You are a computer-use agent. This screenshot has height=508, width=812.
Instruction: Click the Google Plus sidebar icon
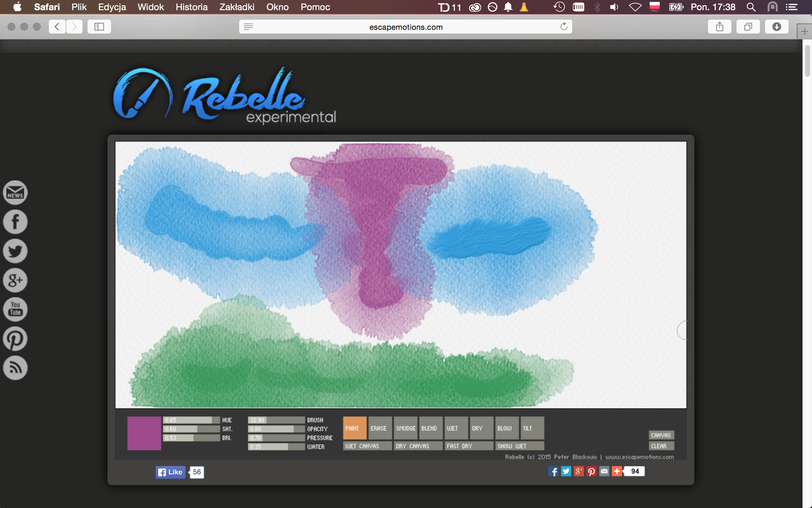tap(15, 280)
